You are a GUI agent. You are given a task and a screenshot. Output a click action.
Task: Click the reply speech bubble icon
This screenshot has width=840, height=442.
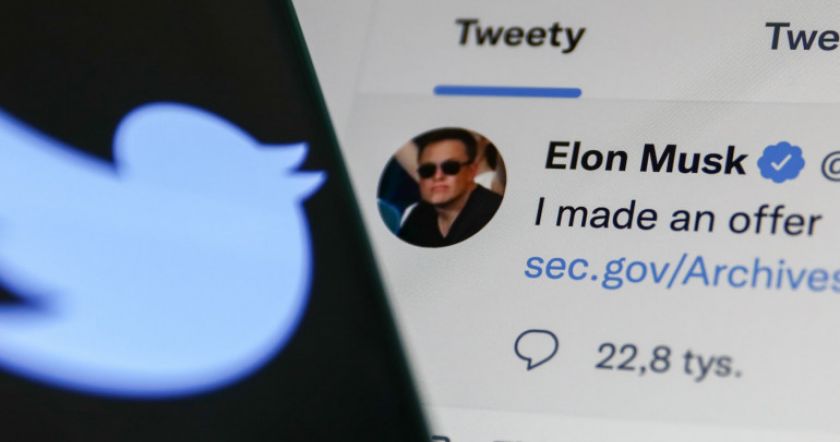(536, 349)
